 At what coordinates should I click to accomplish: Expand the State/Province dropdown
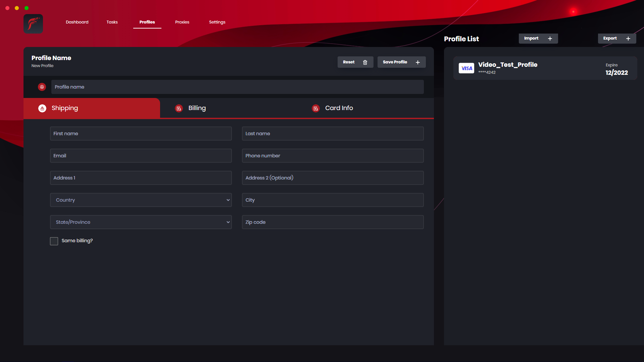pyautogui.click(x=141, y=222)
